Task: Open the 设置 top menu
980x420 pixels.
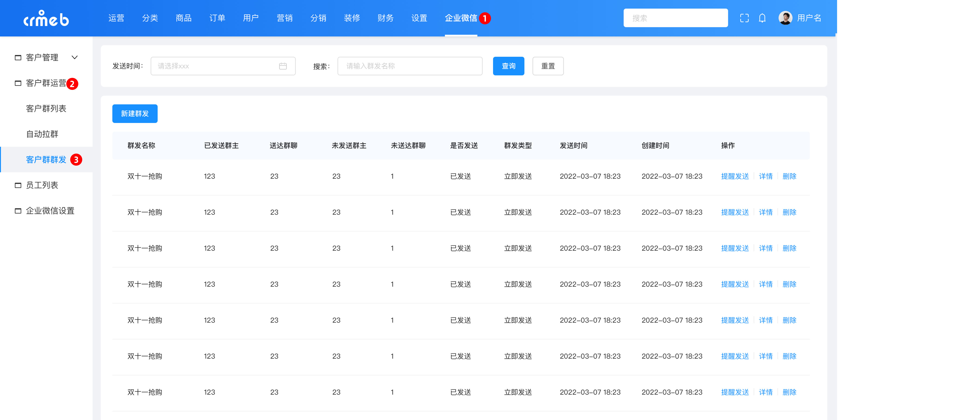Action: coord(419,18)
